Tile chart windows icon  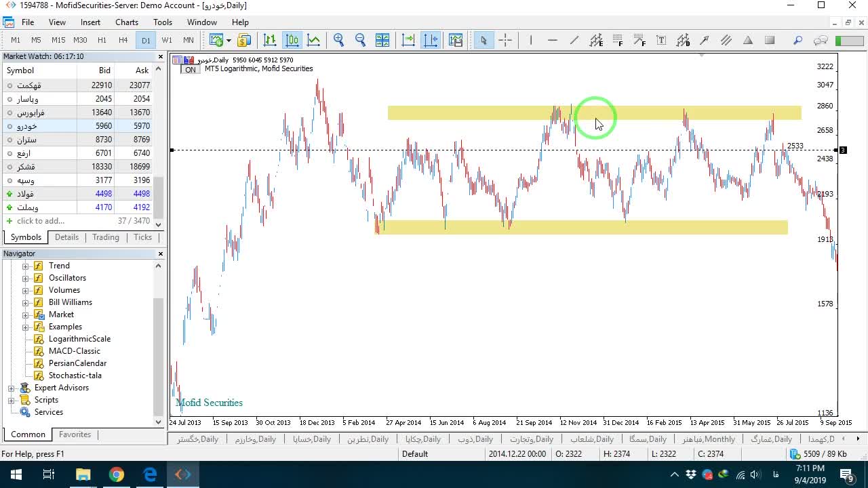coord(382,41)
